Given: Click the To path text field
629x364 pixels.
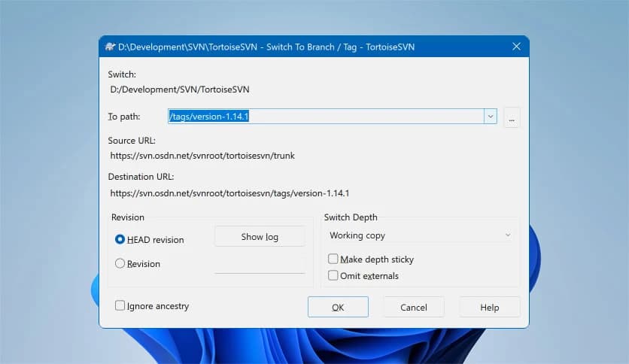Looking at the screenshot, I should point(326,117).
